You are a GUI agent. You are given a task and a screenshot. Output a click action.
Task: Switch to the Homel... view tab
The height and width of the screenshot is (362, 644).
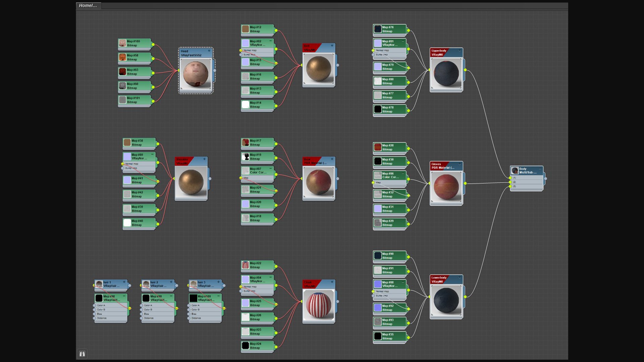88,6
